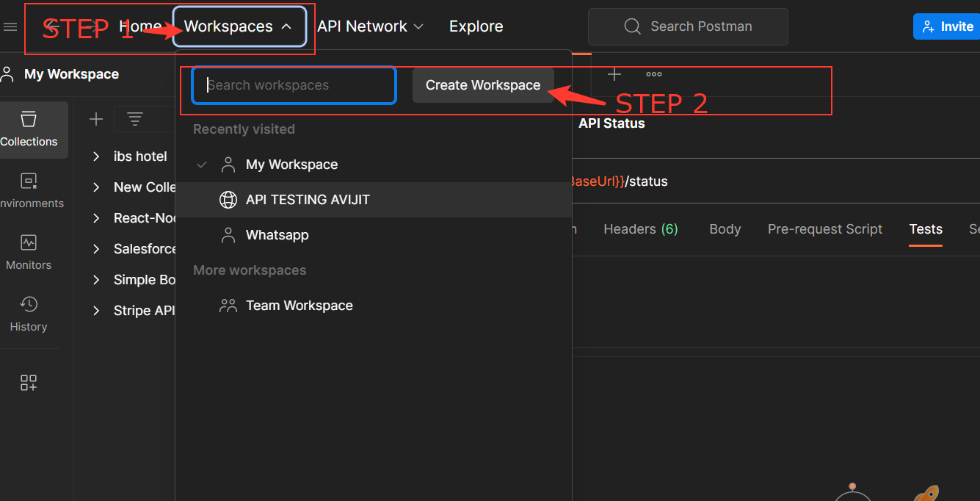Click the globe icon of API TESTING AVIJIT
Image resolution: width=980 pixels, height=501 pixels.
click(228, 200)
